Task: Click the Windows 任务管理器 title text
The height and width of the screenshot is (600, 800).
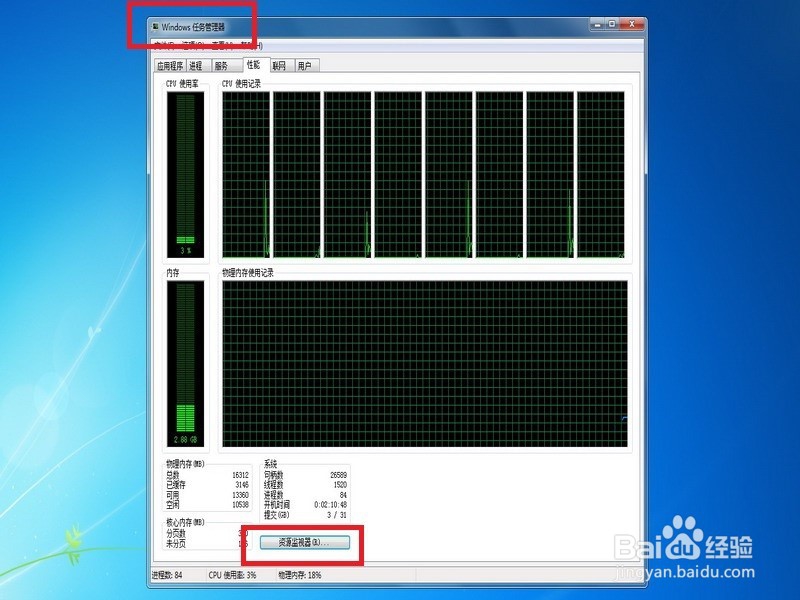Action: [193, 27]
